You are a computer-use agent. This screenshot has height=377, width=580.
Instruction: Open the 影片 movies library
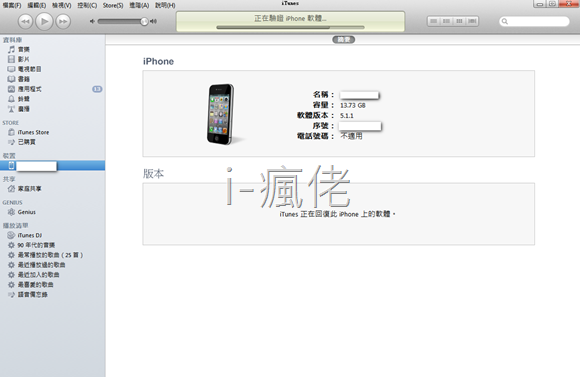pyautogui.click(x=24, y=59)
